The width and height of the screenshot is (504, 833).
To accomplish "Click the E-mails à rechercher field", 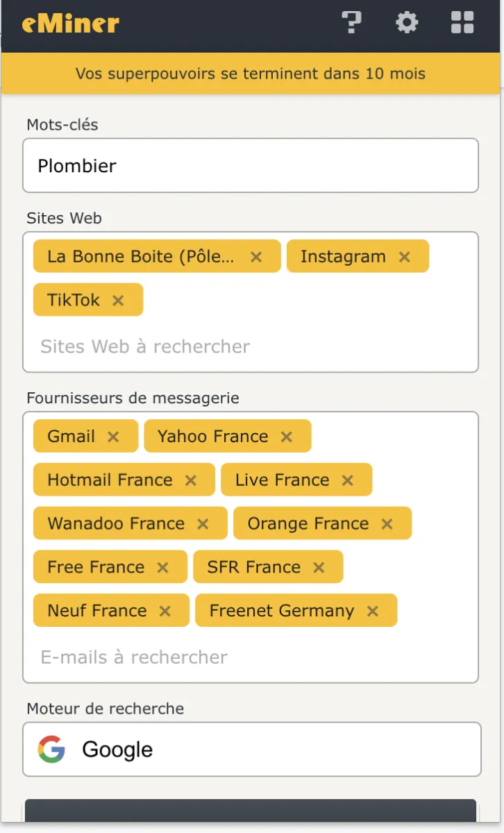I will [x=250, y=657].
